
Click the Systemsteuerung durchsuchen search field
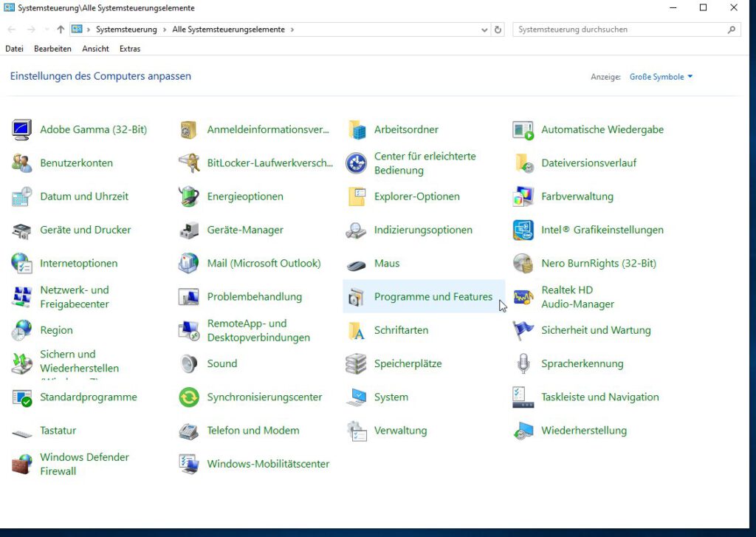[626, 30]
